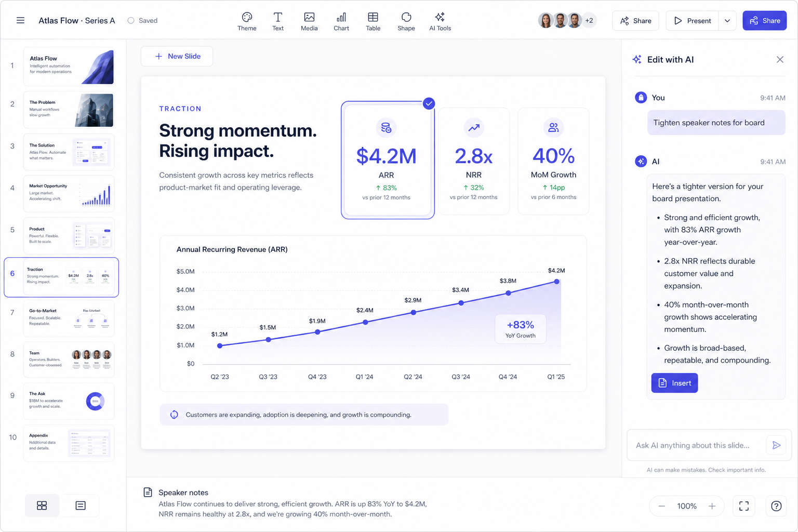Image resolution: width=798 pixels, height=532 pixels.
Task: Enter fullscreen mode with the expand icon
Action: pyautogui.click(x=744, y=506)
